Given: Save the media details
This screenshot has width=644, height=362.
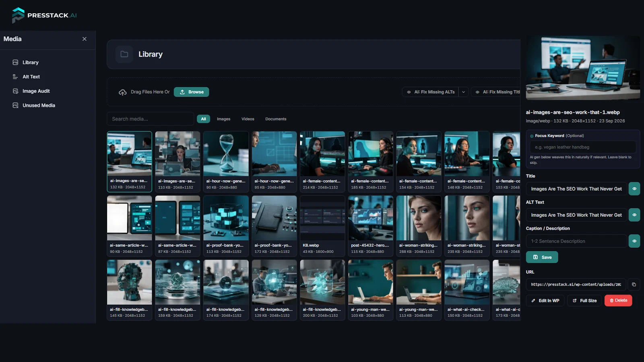Looking at the screenshot, I should coord(542,257).
